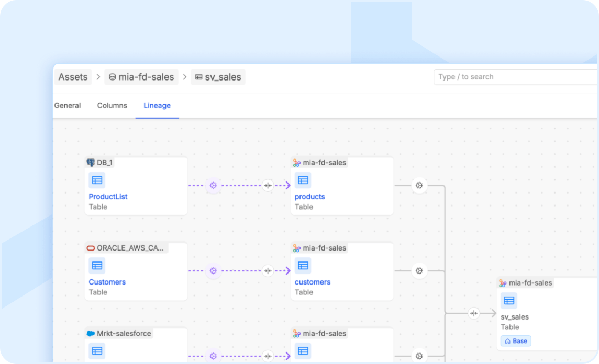Viewport: 599px width, 364px height.
Task: Open the products table link
Action: (309, 197)
